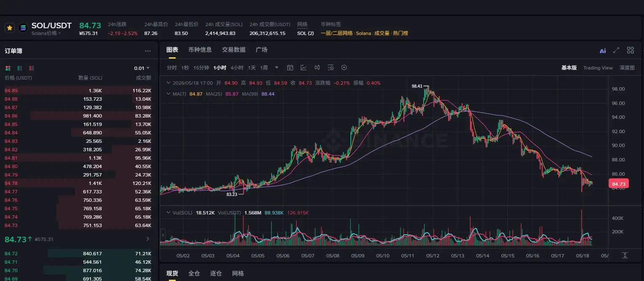Select the 分时 time interval
The image size is (644, 281).
(x=172, y=68)
